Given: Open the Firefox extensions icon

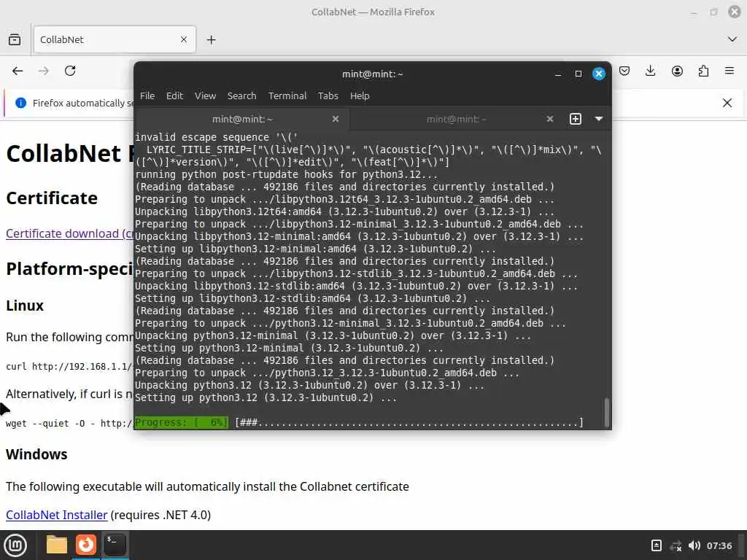Looking at the screenshot, I should click(x=703, y=71).
